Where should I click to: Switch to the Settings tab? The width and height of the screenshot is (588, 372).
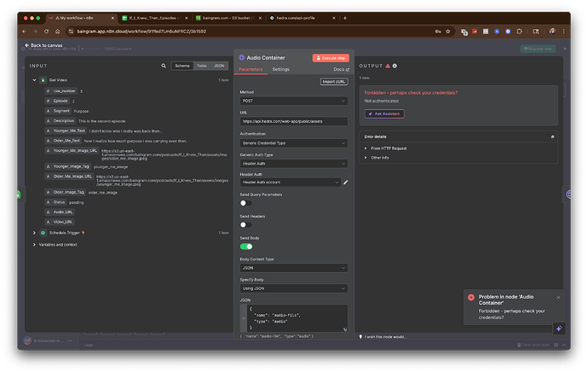click(x=280, y=69)
